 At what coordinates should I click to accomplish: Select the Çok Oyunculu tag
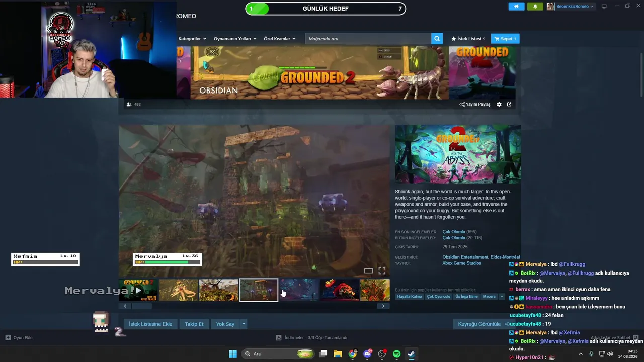438,297
